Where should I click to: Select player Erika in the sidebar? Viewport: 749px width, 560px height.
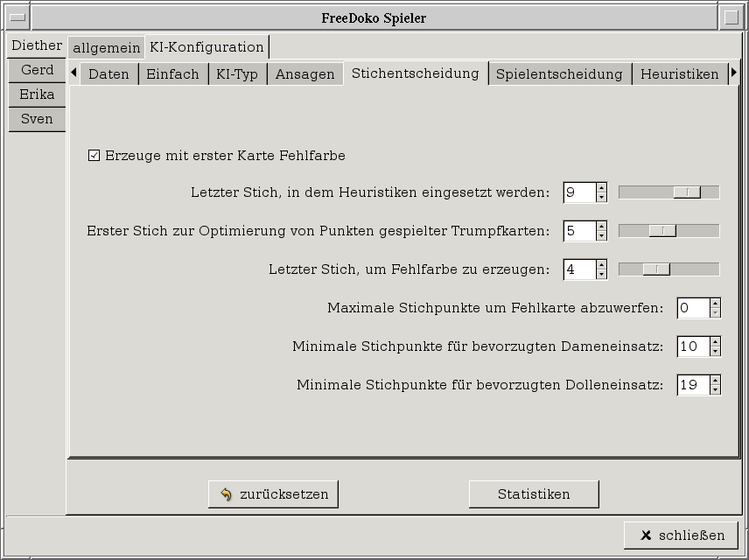[37, 94]
